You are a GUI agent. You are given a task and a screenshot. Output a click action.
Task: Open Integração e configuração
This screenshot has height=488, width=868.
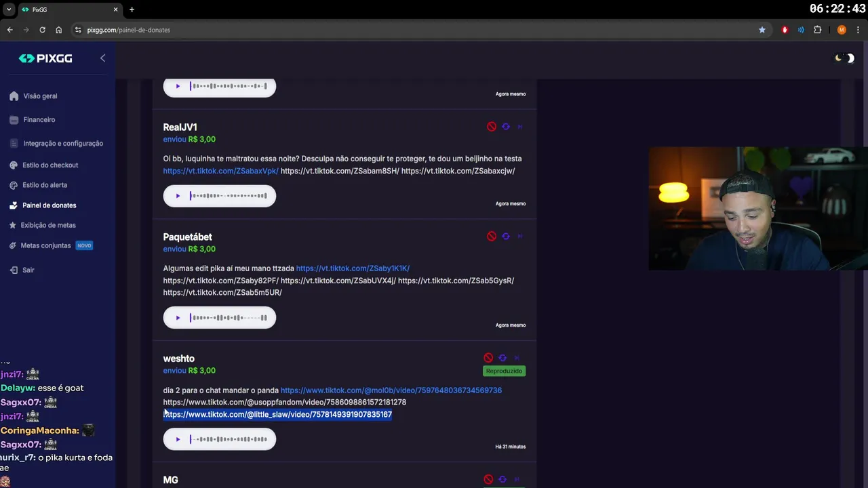63,144
